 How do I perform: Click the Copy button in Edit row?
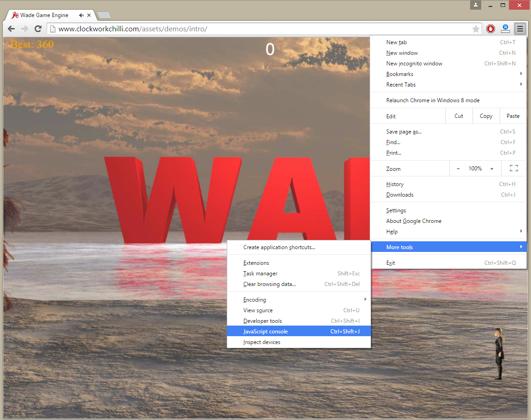486,116
